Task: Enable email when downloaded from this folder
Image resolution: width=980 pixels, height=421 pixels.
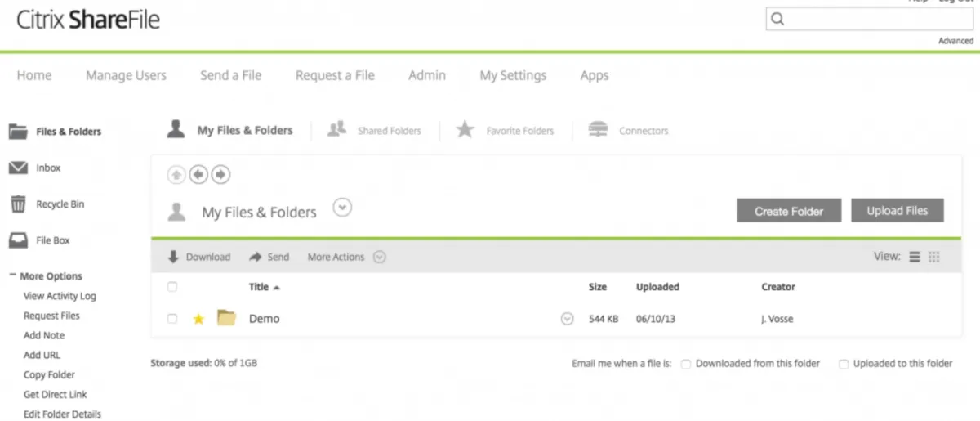Action: pyautogui.click(x=686, y=364)
